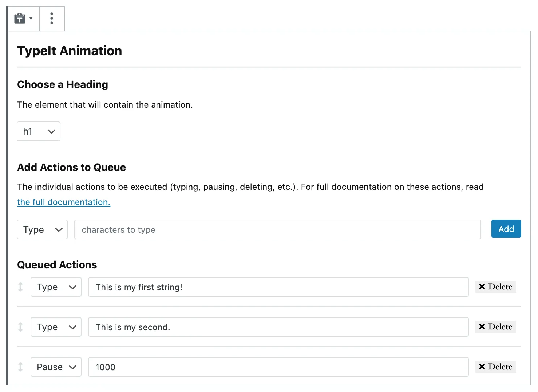
Task: Grab the drag handle for the Pause row
Action: (x=20, y=367)
